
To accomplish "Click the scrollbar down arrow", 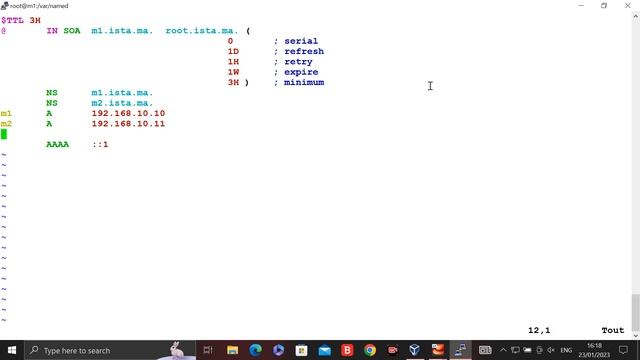I will point(636,336).
